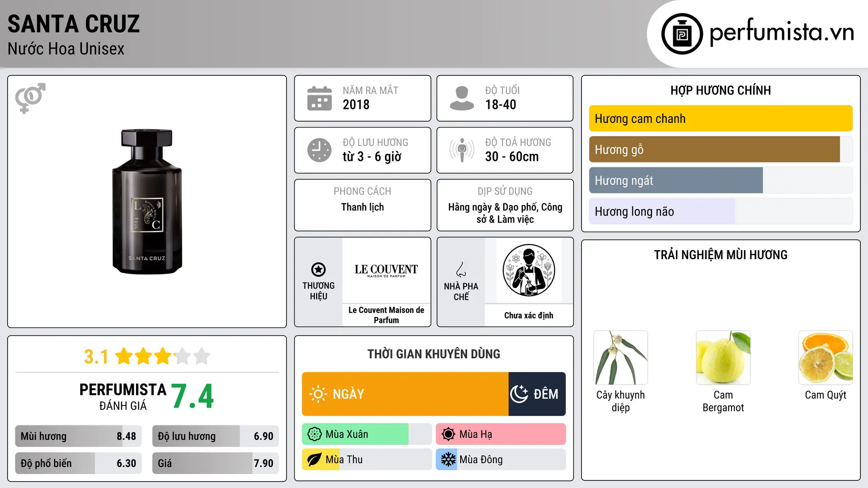This screenshot has height=488, width=868.
Task: Click the leaf icon for Mùa Thu
Action: click(314, 460)
